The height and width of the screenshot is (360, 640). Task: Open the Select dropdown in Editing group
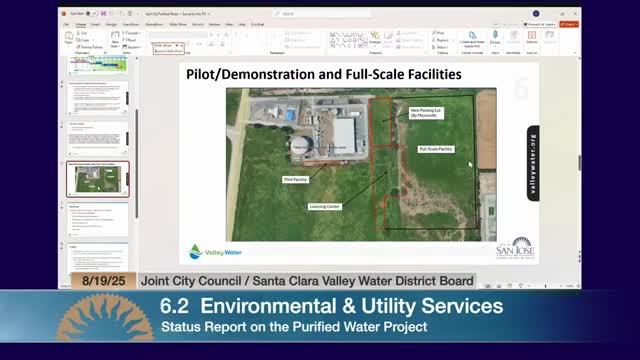coord(440,47)
